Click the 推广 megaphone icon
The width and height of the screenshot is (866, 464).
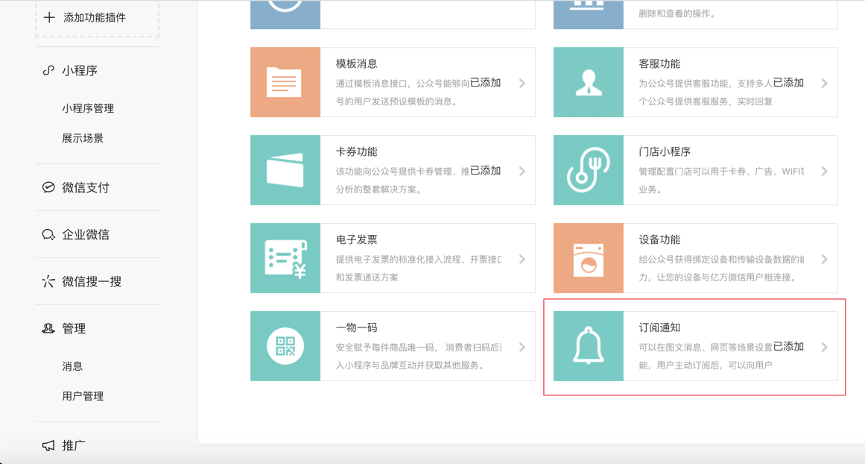pyautogui.click(x=49, y=445)
